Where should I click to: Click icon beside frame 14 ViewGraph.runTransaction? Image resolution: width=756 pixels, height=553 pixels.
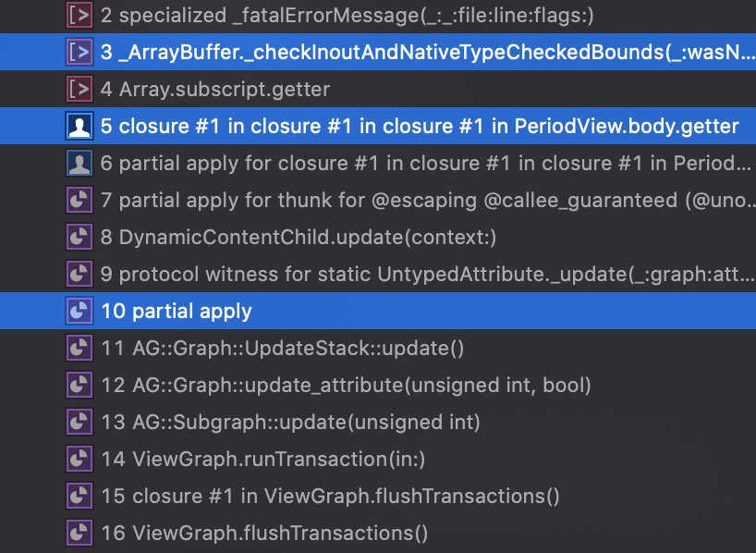point(80,459)
